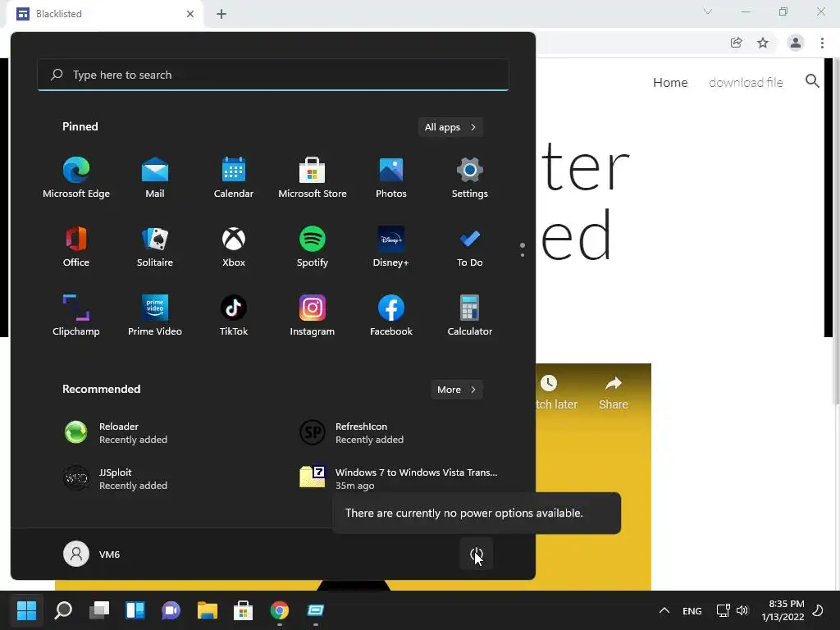Click ENG language indicator
Viewport: 840px width, 630px height.
[x=692, y=610]
